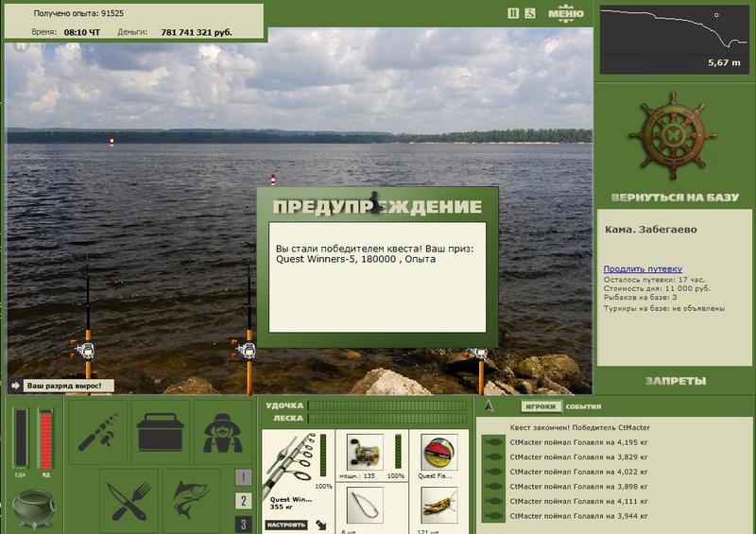The image size is (756, 534).
Task: Open the fisherman profile icon
Action: coord(222,432)
